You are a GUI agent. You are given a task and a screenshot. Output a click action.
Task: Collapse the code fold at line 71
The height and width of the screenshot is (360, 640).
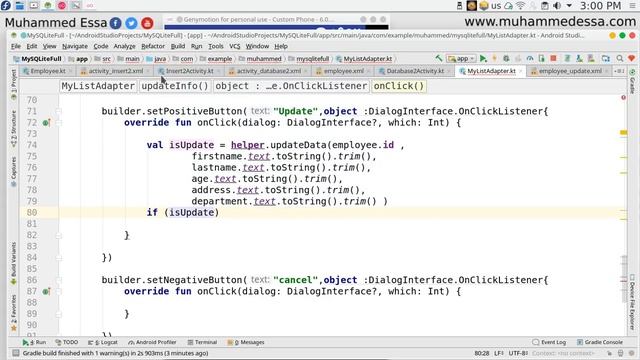click(x=58, y=111)
